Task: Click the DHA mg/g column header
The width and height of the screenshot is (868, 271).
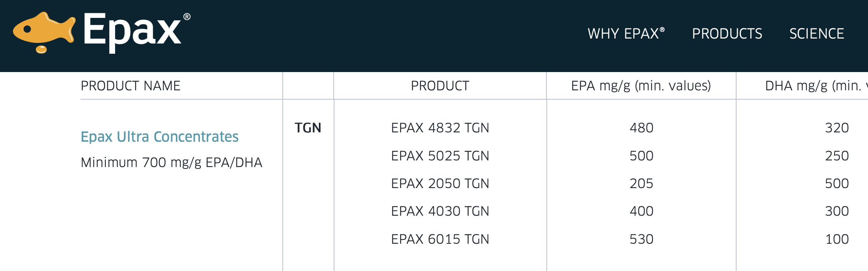Action: (x=816, y=86)
